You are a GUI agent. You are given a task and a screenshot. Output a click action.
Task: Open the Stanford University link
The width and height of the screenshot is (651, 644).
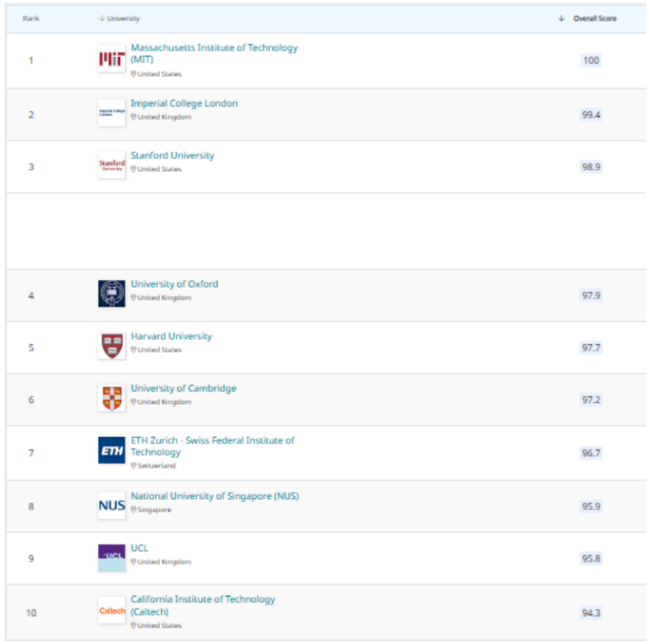point(173,155)
